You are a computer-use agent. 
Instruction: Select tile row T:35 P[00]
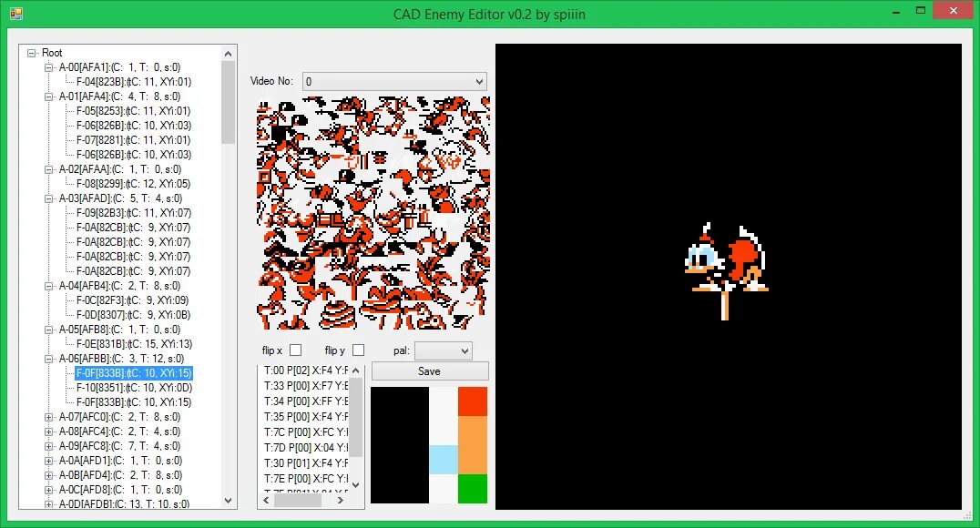coord(305,417)
